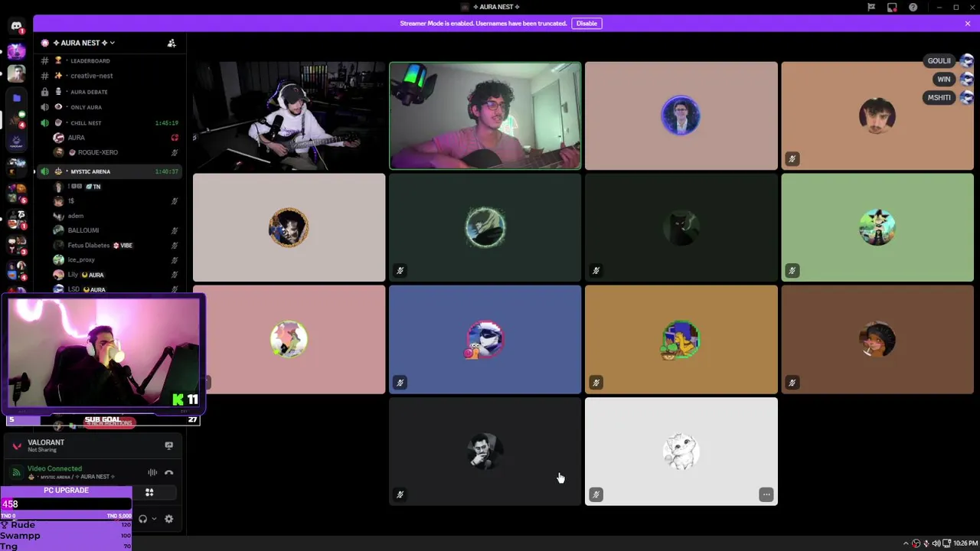Open User Settings gear icon
Viewport: 980px width, 551px height.
point(169,519)
